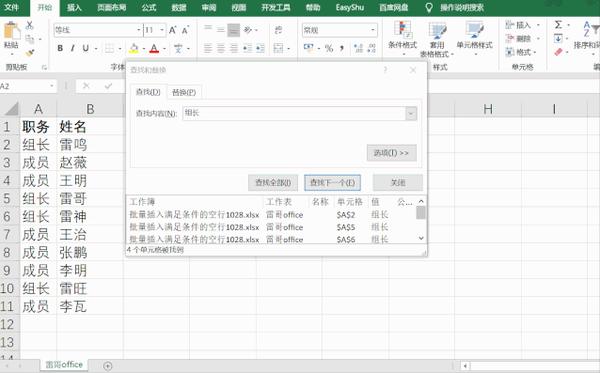Viewport: 600px width, 373px height.
Task: Expand the Format (格式) cells dropdown
Action: click(x=535, y=52)
